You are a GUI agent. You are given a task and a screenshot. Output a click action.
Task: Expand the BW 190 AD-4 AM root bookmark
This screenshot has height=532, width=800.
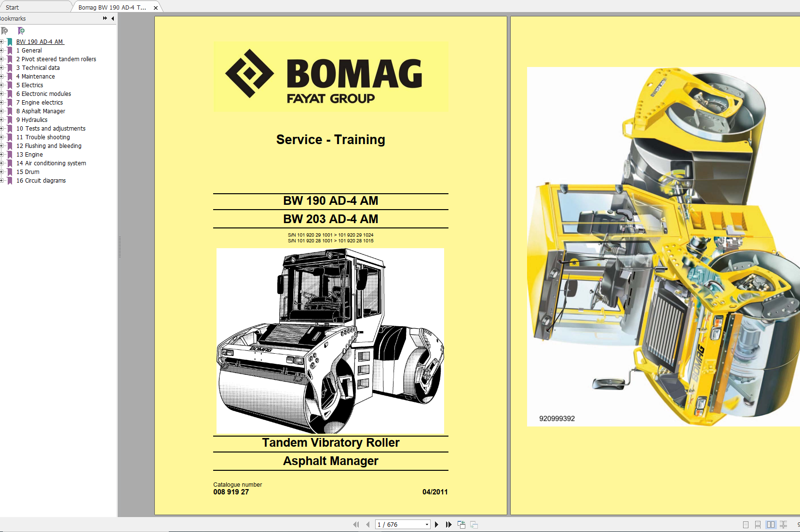pyautogui.click(x=1, y=42)
